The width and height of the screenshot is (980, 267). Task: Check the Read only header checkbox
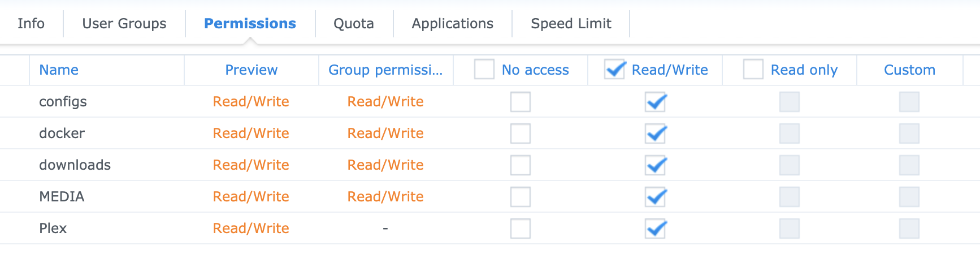tap(753, 70)
